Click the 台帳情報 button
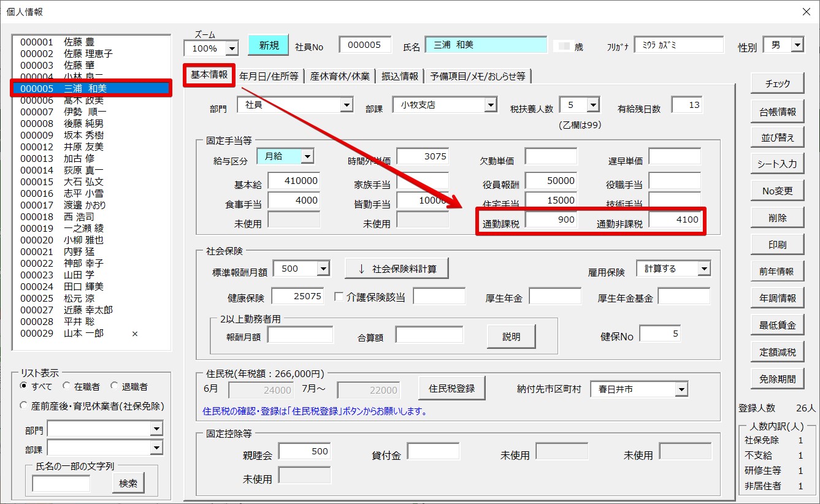The width and height of the screenshot is (820, 504). click(776, 111)
